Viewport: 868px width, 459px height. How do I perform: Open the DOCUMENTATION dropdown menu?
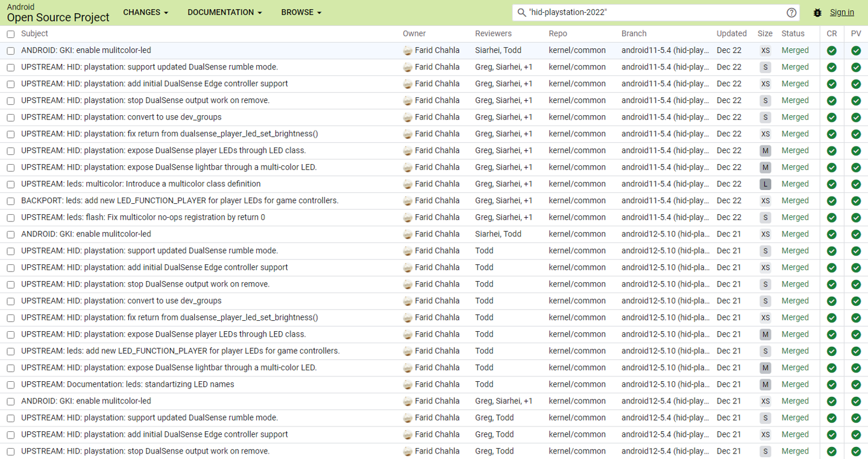click(224, 13)
